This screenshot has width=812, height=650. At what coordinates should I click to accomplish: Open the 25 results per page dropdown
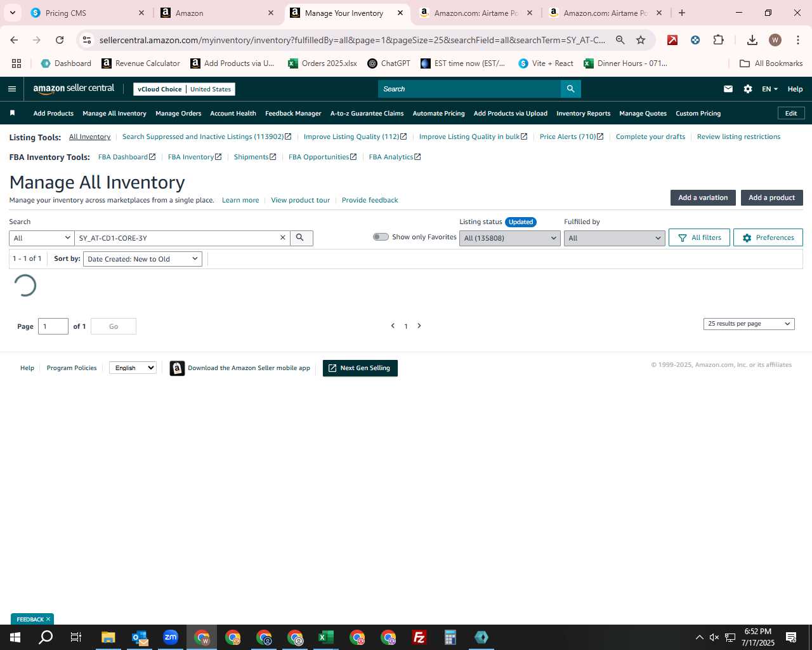tap(749, 324)
